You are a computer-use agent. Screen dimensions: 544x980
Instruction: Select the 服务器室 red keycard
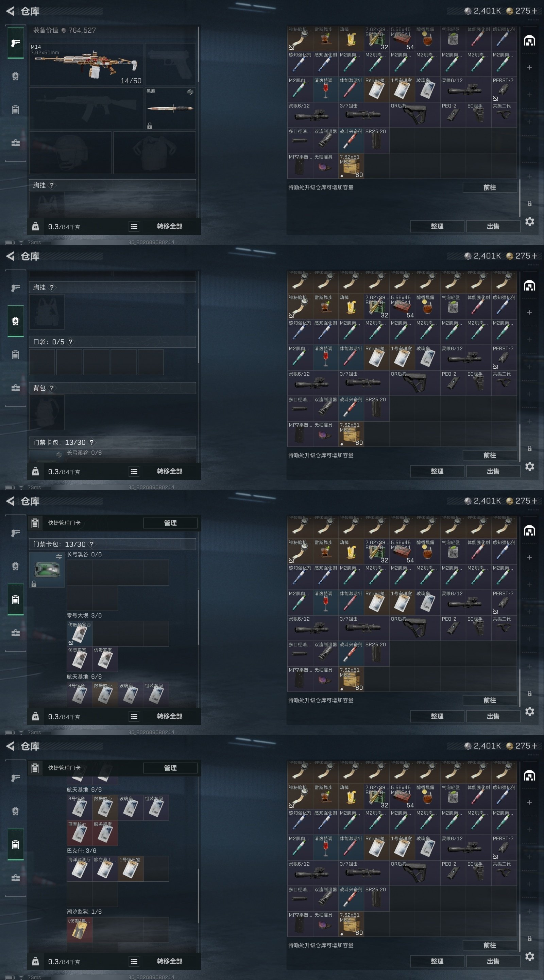click(105, 833)
